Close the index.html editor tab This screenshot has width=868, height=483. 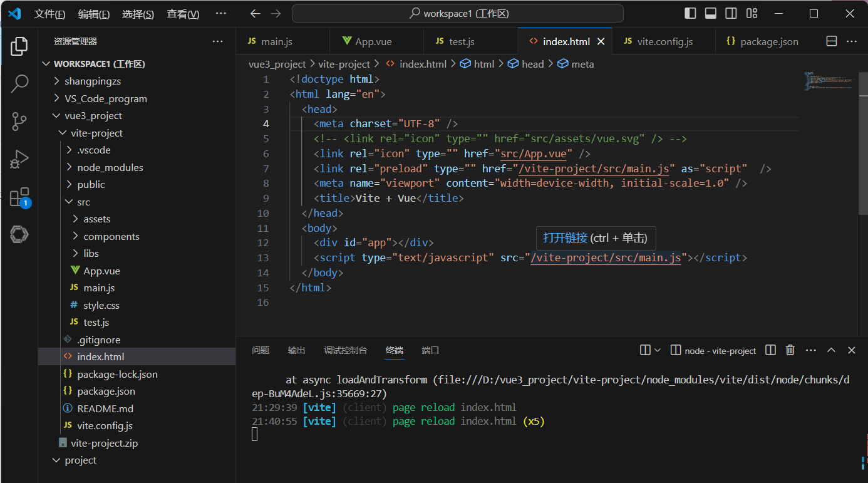click(601, 41)
